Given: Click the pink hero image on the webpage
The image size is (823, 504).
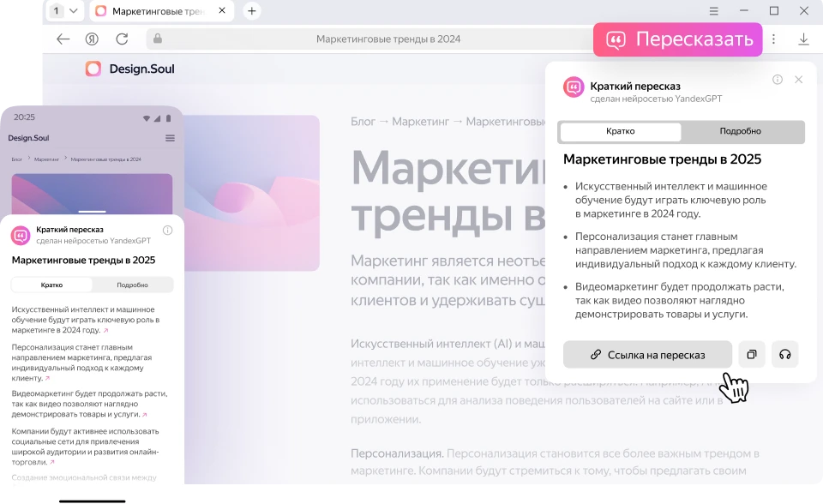Looking at the screenshot, I should pos(252,193).
